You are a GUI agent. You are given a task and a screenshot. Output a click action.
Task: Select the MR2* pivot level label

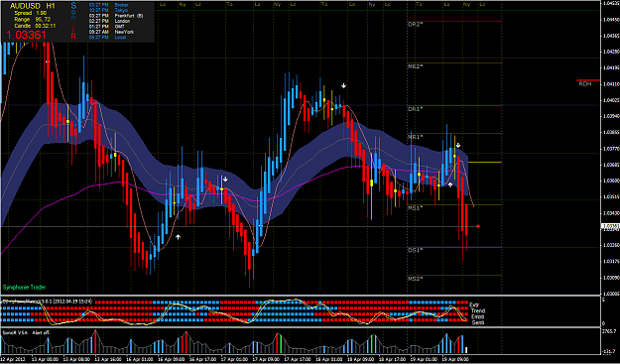coord(416,66)
